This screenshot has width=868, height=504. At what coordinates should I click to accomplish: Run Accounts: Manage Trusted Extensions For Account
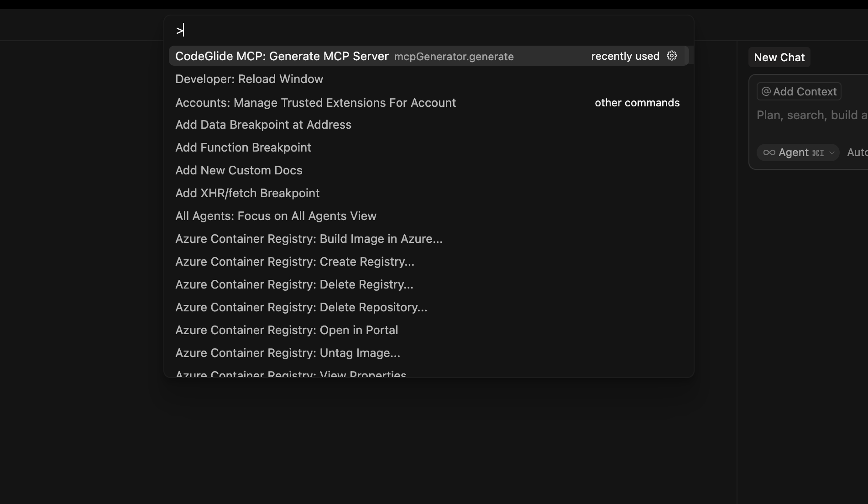315,102
